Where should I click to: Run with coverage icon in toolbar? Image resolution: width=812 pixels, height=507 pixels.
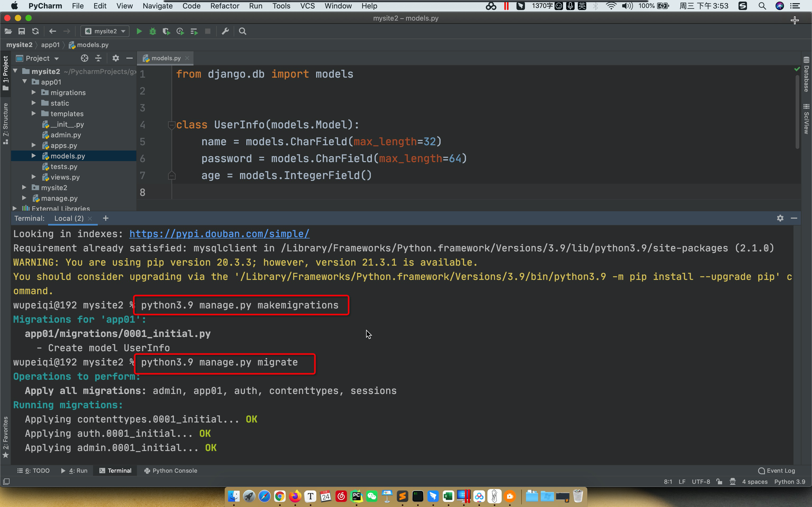166,31
